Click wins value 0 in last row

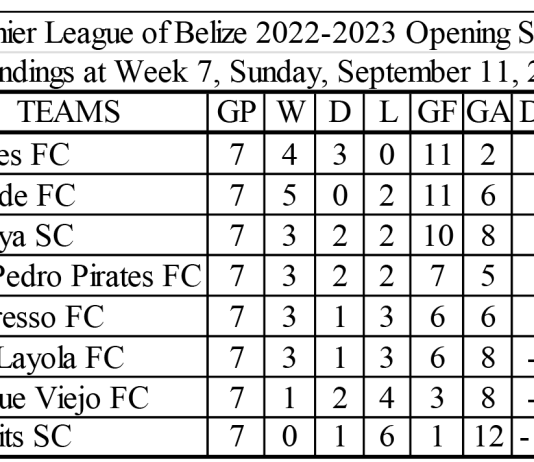(290, 436)
